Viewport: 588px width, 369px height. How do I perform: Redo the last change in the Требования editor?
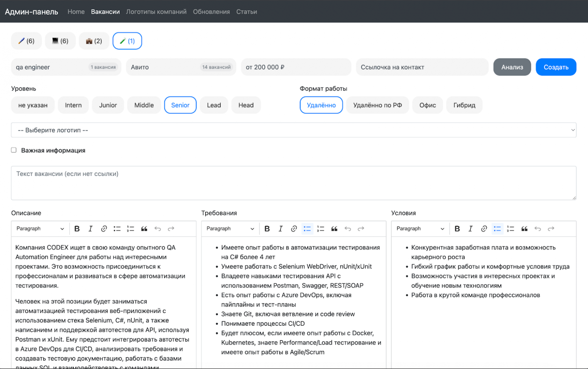(361, 228)
